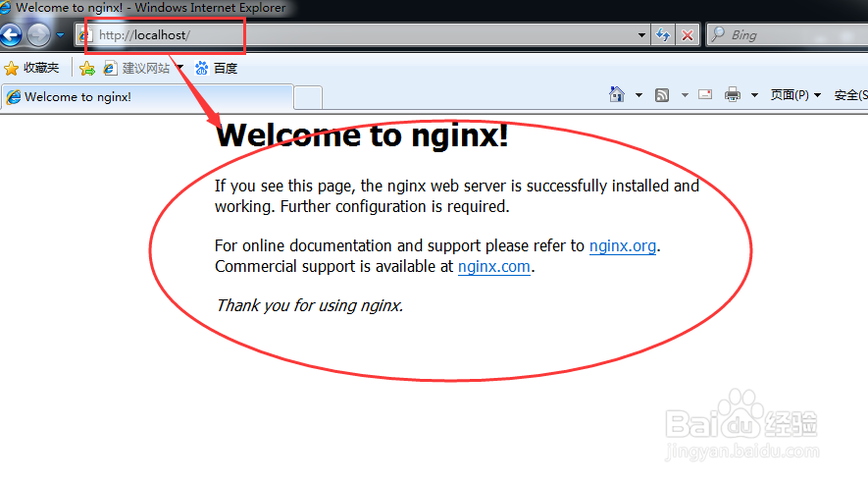Click the http://localhost/ address field

click(x=363, y=35)
